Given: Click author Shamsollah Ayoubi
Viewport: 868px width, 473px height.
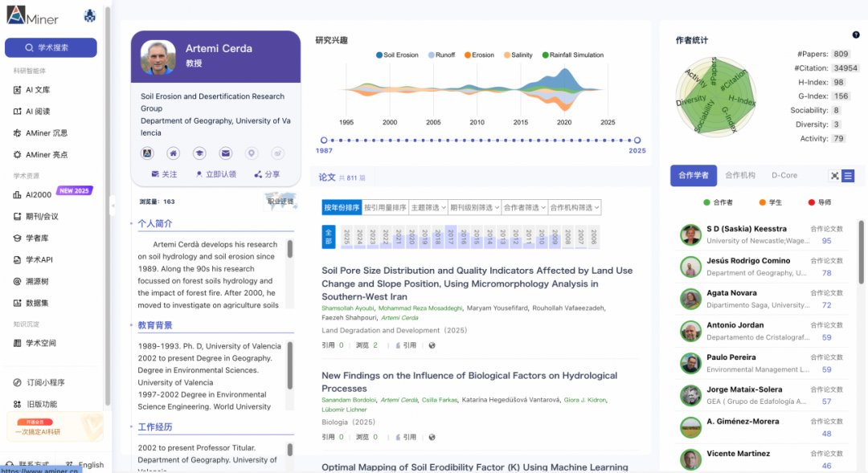Looking at the screenshot, I should (348, 308).
